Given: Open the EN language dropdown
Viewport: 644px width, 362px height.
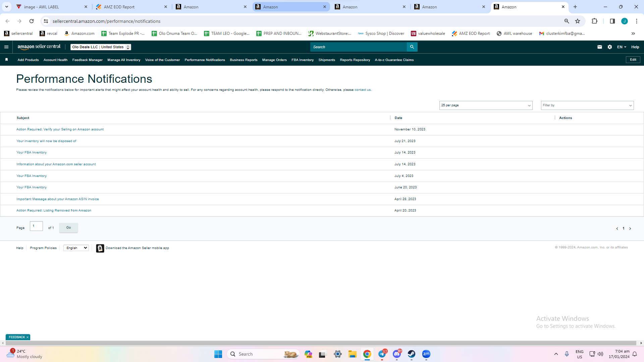Looking at the screenshot, I should point(622,47).
